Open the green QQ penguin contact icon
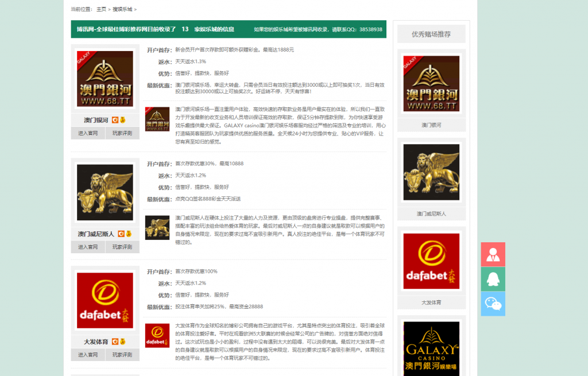The image size is (588, 376). pos(493,279)
